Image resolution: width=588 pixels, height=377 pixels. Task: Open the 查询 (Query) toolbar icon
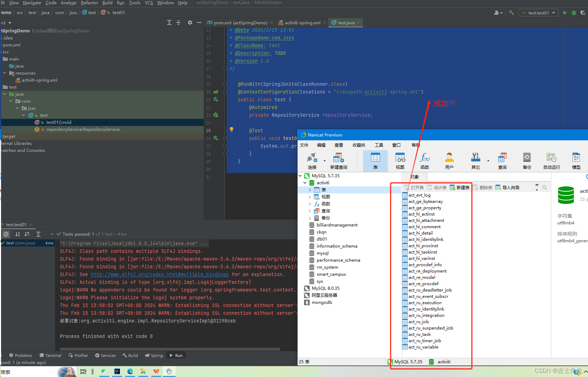502,161
